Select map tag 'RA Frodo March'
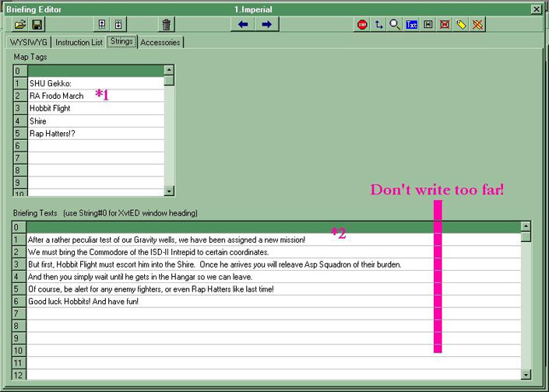Viewport: 549px width, 392px height. tap(96, 96)
